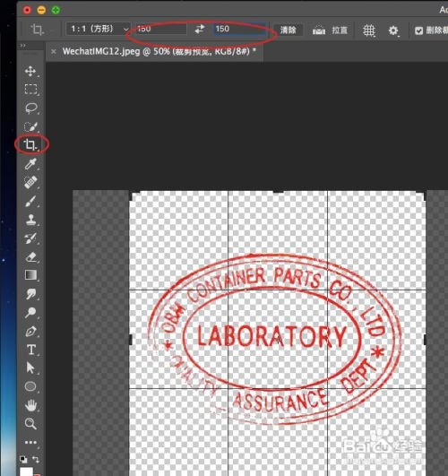Select the Eyedropper tool

coord(30,164)
